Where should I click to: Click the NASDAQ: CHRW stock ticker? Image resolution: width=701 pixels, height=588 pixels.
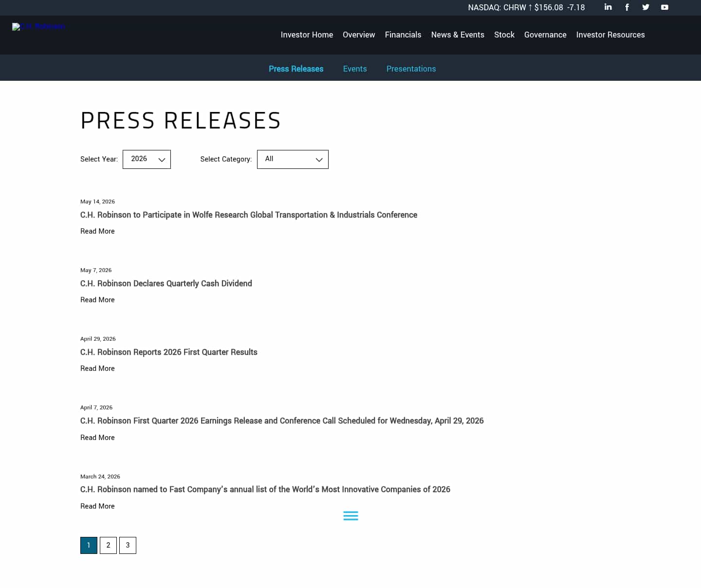click(x=526, y=7)
